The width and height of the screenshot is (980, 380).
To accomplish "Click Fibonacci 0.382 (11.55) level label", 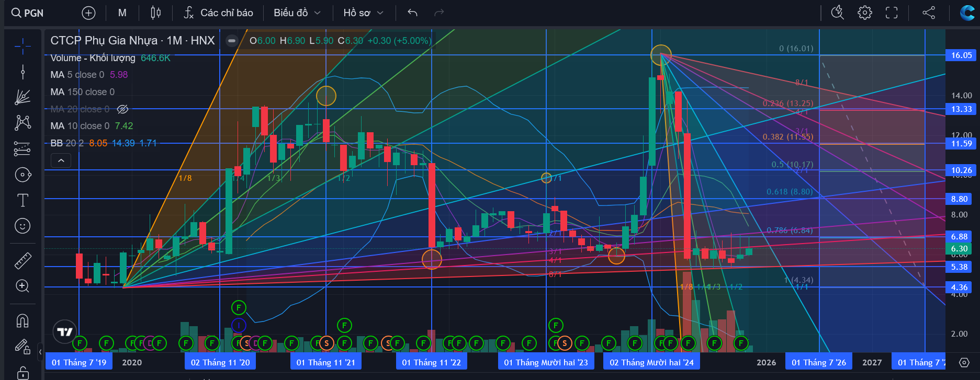I will [x=787, y=137].
